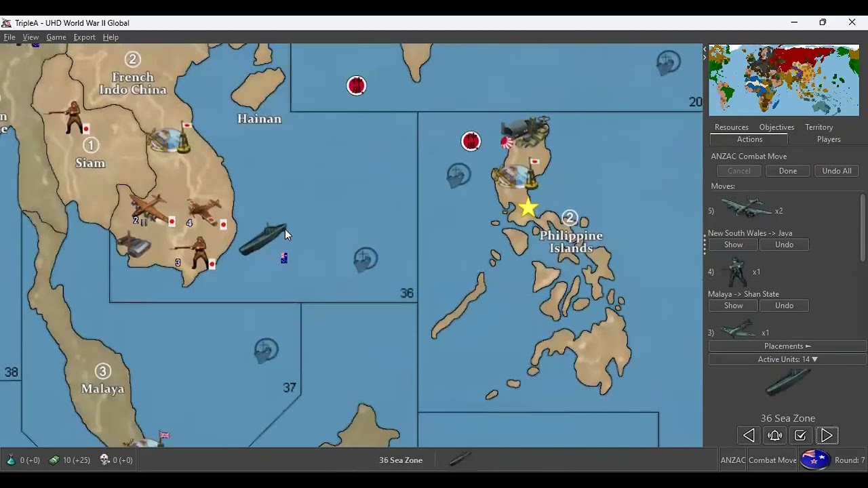This screenshot has height=488, width=868.
Task: Click the greyed-out Cancel button
Action: pos(739,171)
